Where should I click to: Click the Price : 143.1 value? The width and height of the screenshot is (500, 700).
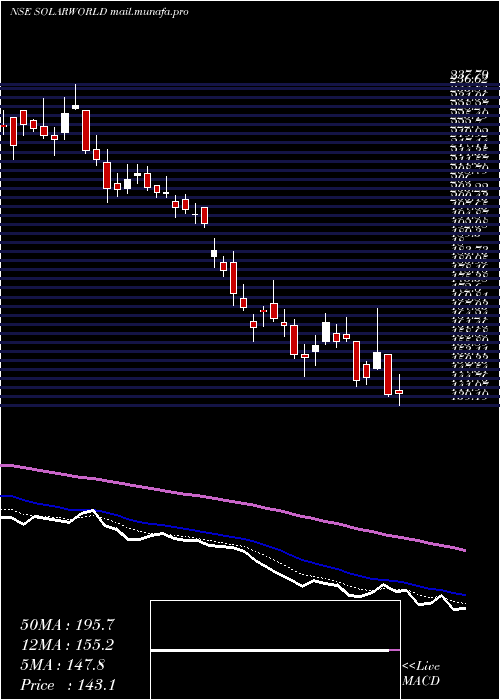point(67,685)
